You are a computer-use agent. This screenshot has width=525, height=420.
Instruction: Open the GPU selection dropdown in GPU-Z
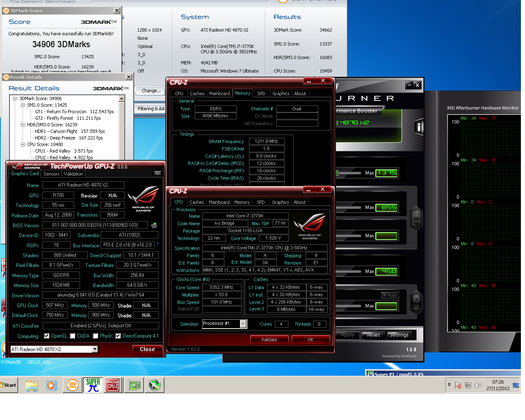point(95,349)
